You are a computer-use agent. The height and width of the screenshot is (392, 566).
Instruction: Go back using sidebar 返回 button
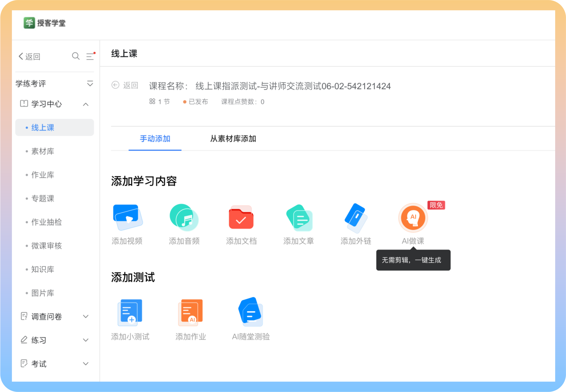pyautogui.click(x=30, y=57)
